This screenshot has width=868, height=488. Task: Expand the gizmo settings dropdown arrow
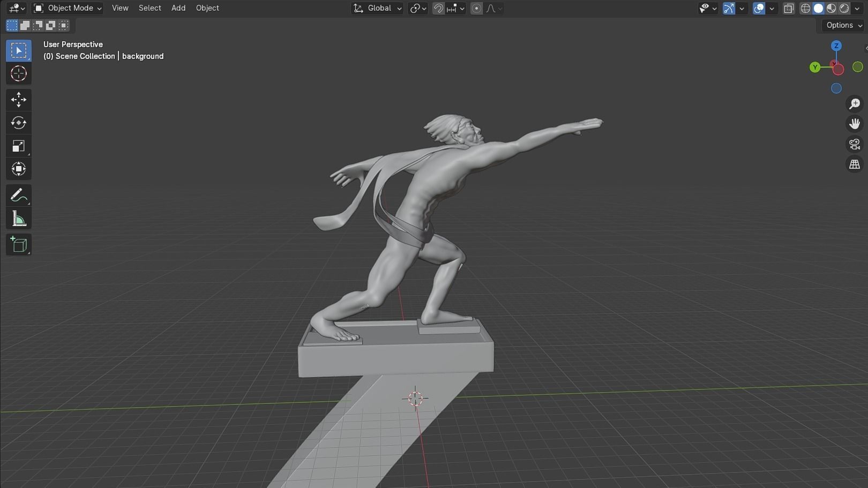tap(742, 8)
